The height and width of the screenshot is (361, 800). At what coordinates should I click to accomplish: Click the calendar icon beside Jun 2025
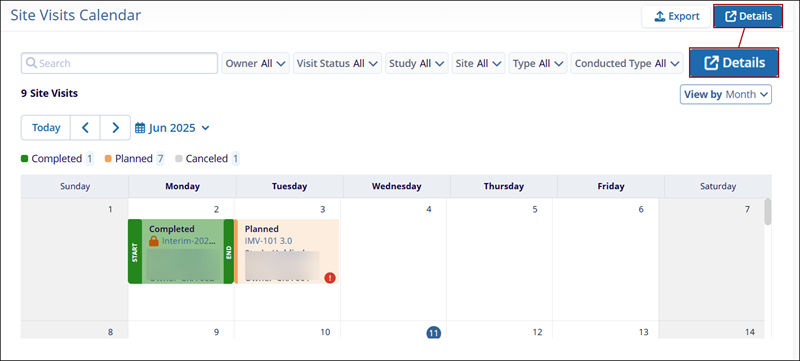pyautogui.click(x=140, y=128)
